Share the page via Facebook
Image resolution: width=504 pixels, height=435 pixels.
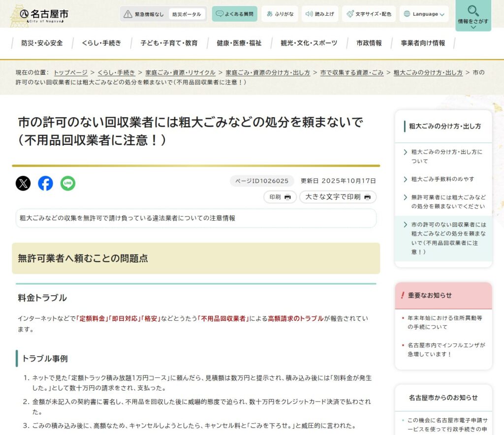45,183
